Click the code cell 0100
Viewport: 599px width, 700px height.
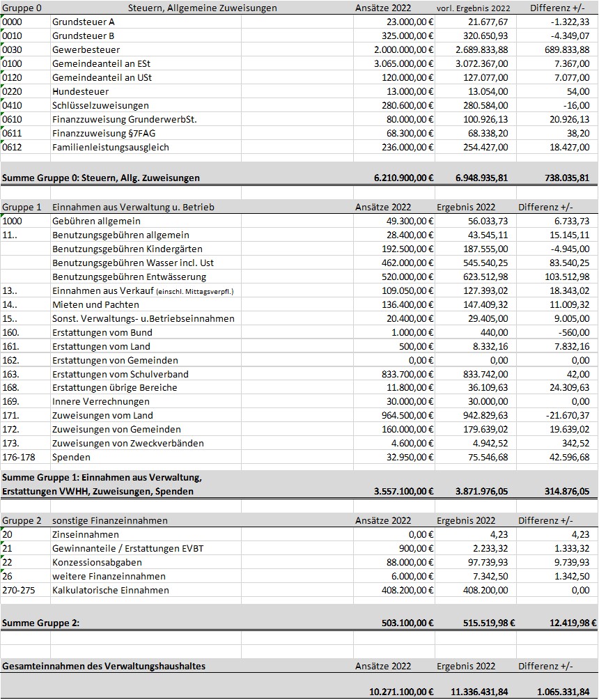(26, 63)
